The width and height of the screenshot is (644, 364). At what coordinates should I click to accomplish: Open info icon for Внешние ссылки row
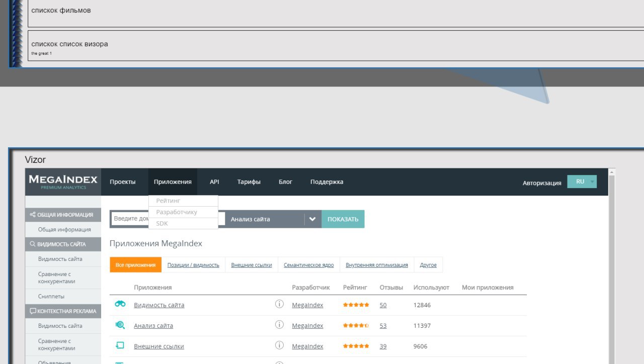click(x=280, y=345)
